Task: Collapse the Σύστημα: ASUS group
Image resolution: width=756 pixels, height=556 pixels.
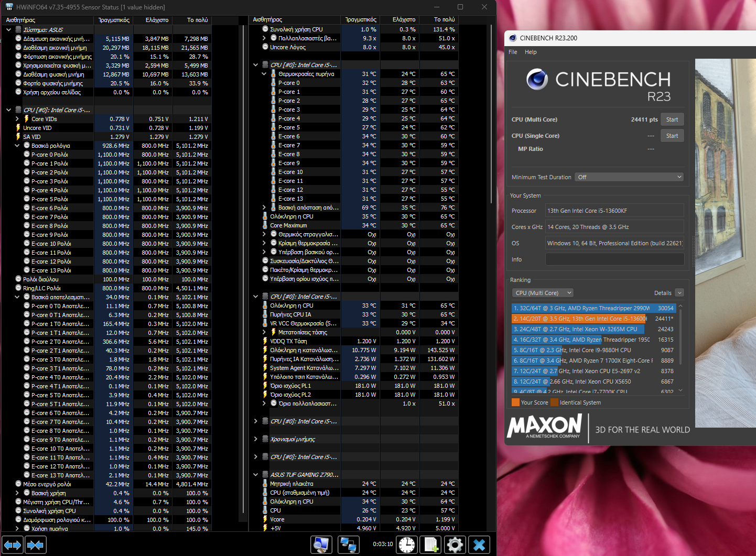Action: [8, 30]
